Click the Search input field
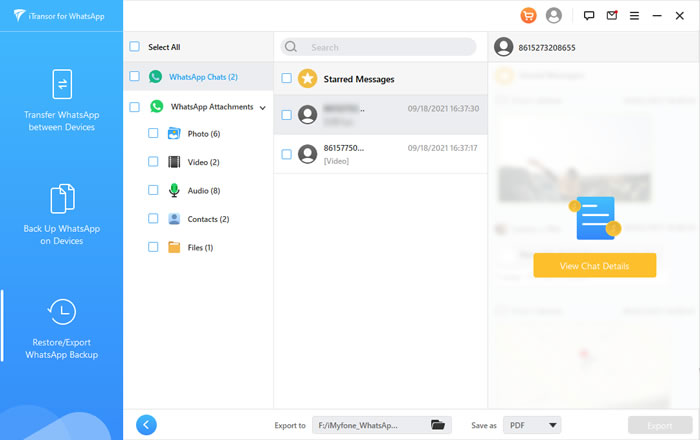This screenshot has height=440, width=700. pos(378,47)
